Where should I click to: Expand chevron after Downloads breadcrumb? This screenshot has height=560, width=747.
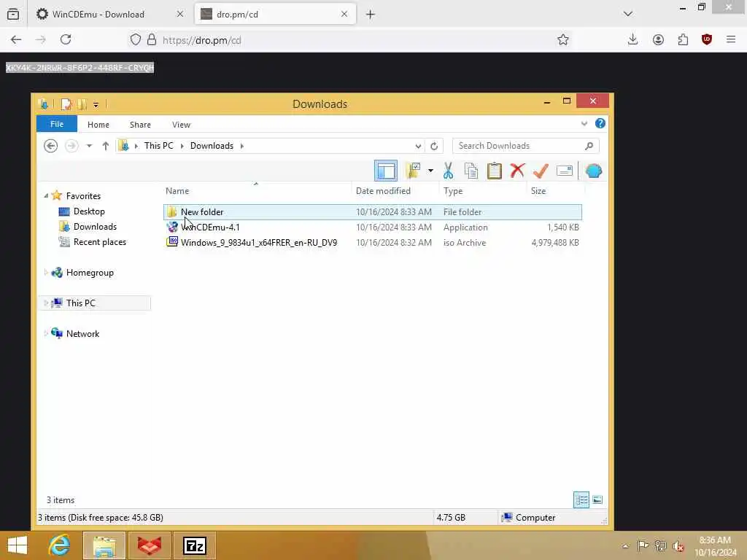242,146
